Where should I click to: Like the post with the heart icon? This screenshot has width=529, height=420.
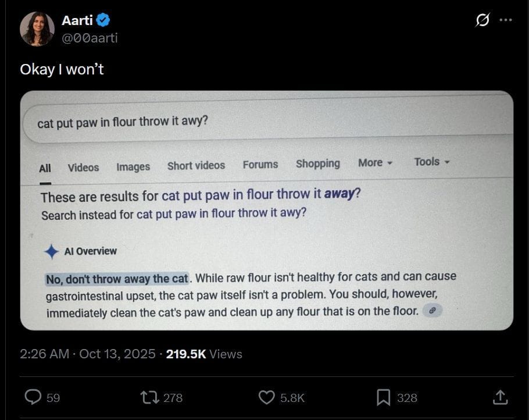[266, 397]
